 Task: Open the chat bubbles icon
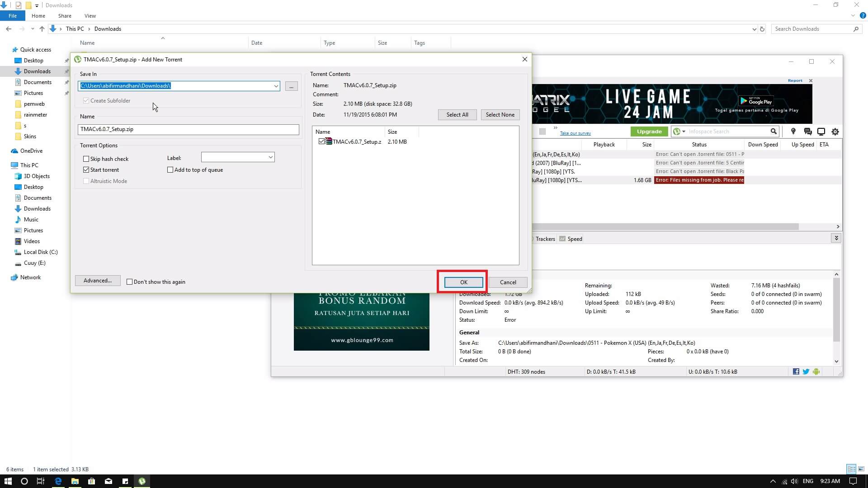point(807,131)
